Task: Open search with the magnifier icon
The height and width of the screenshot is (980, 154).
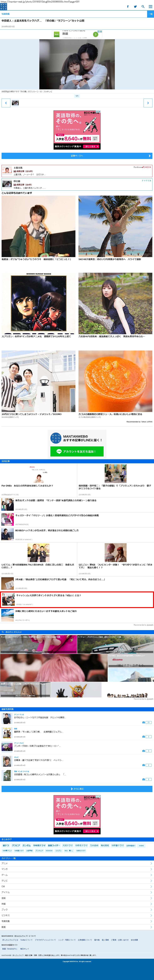Action: point(143,6)
